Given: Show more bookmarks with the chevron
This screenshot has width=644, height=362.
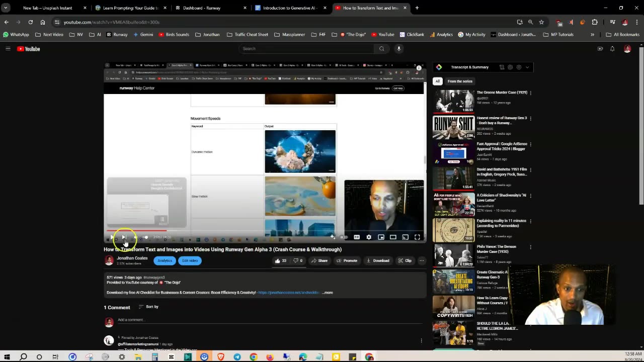Looking at the screenshot, I should pyautogui.click(x=592, y=35).
